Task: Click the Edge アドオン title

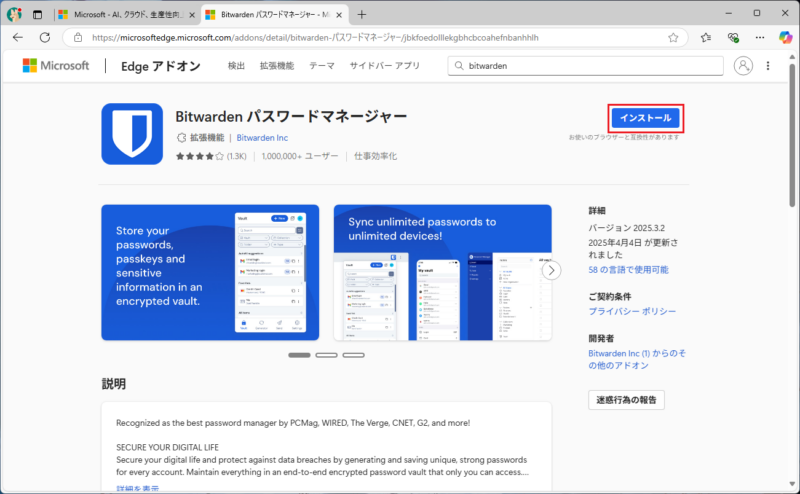Action: pos(161,66)
